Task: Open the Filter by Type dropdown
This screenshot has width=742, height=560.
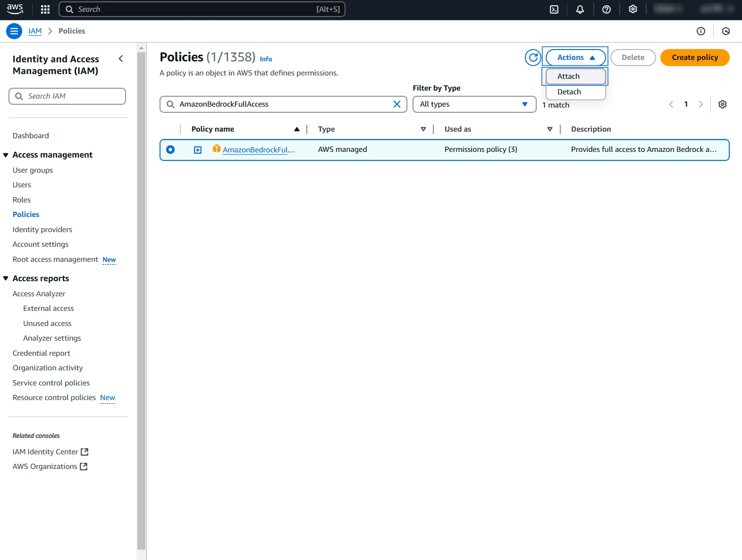Action: [474, 104]
